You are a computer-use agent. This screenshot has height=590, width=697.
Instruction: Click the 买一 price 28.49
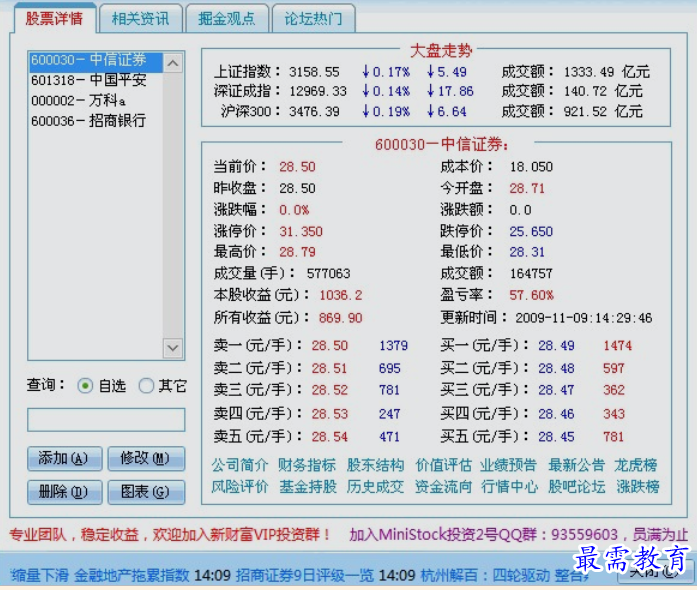coord(557,345)
